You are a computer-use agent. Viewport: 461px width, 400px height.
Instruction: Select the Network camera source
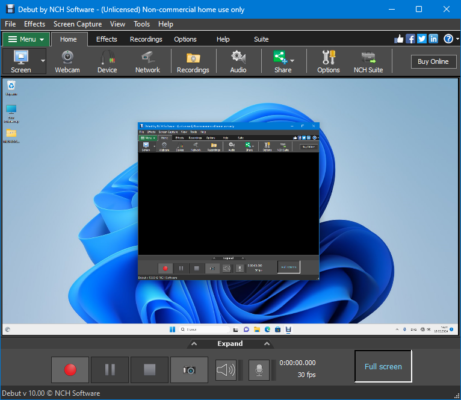[147, 61]
